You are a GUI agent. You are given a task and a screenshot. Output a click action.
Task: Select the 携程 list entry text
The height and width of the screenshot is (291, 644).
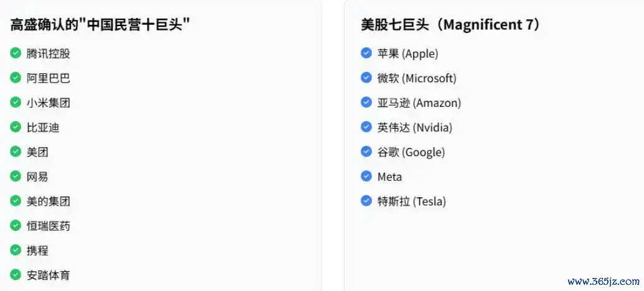coord(37,251)
